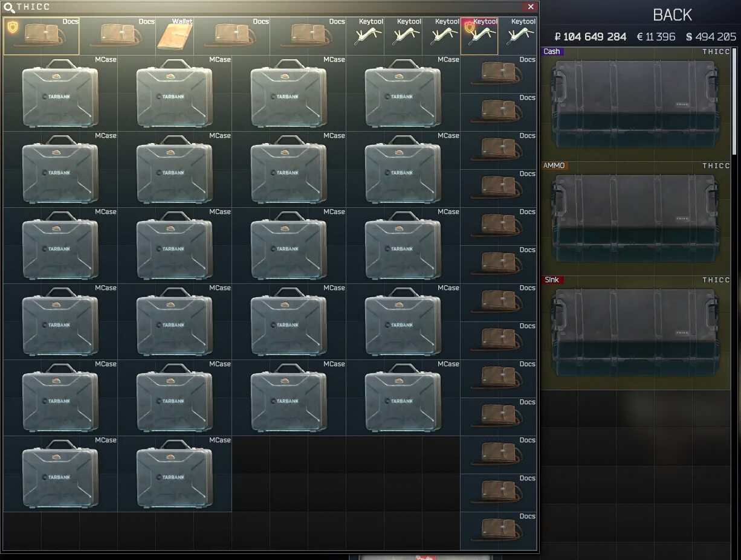Click the BACK button
Image resolution: width=741 pixels, height=560 pixels.
pyautogui.click(x=672, y=14)
